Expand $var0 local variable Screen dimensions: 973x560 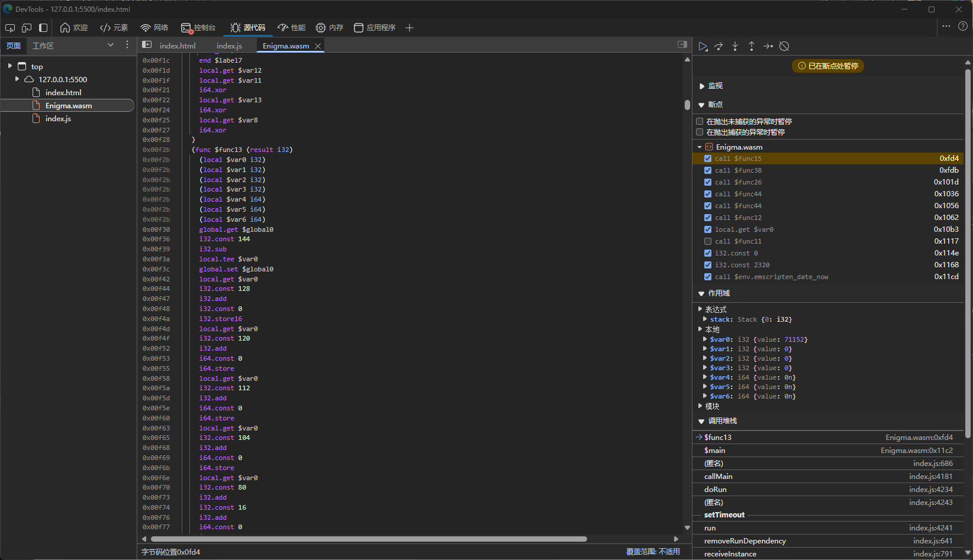point(704,339)
